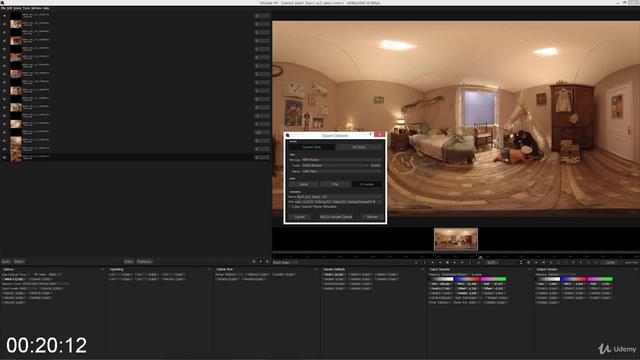Click the playhead marker on the timeline
Screen dimensions: 640x360
coord(480,257)
